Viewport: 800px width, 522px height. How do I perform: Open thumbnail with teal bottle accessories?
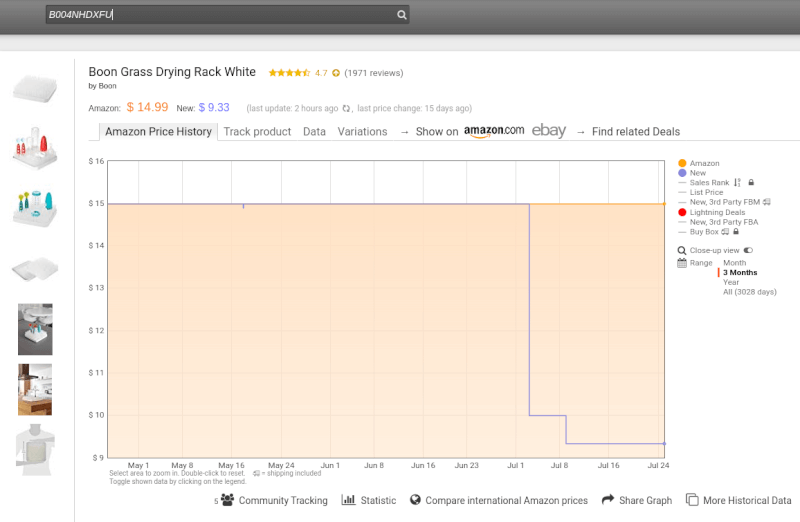tap(35, 208)
